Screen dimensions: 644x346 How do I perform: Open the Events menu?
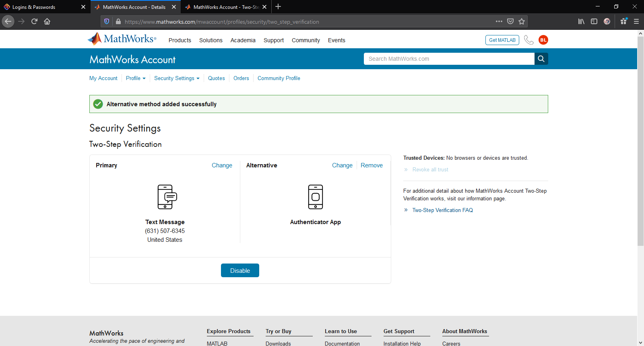point(336,40)
